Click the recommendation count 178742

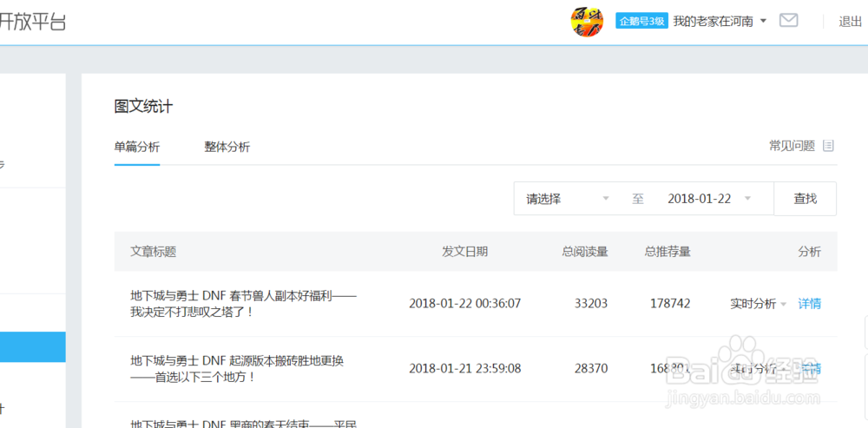pyautogui.click(x=670, y=304)
